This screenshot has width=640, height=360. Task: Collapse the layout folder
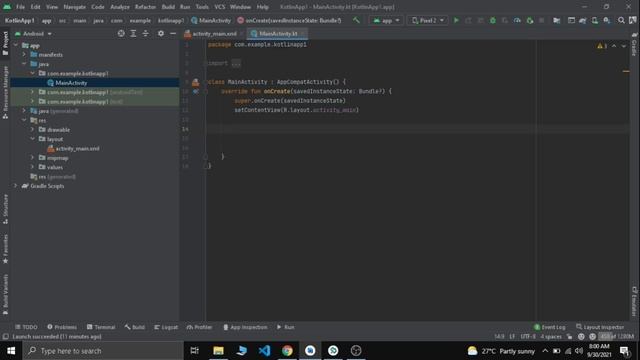pyautogui.click(x=32, y=139)
